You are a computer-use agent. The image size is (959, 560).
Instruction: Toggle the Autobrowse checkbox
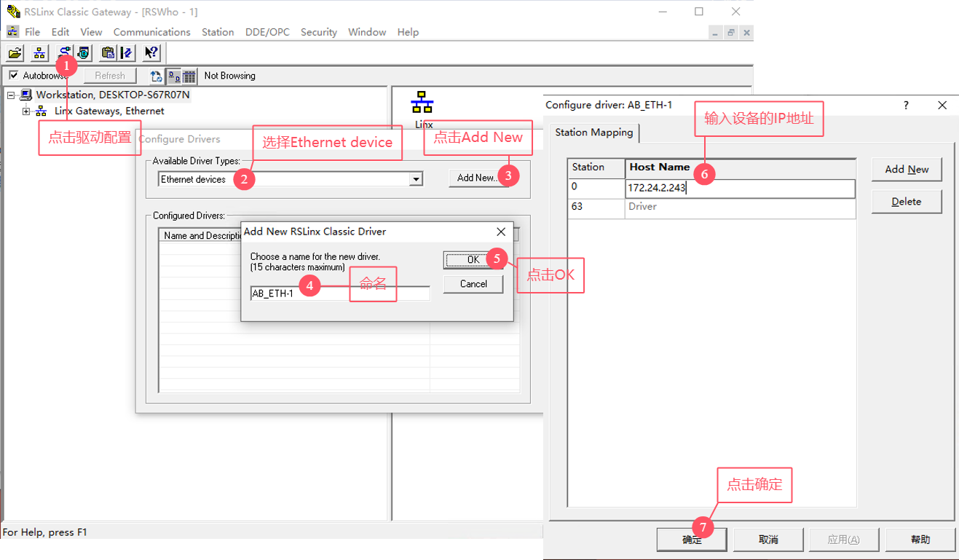[14, 75]
